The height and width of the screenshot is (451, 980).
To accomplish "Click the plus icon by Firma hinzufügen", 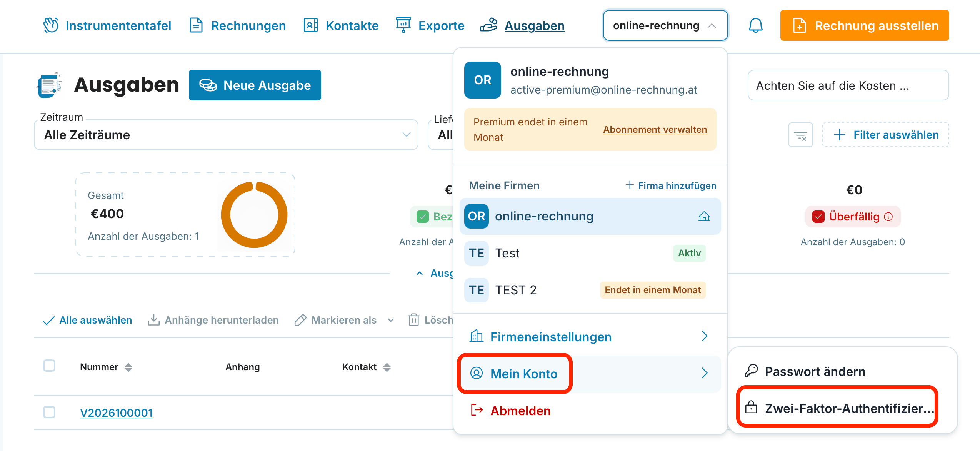I will click(x=630, y=185).
